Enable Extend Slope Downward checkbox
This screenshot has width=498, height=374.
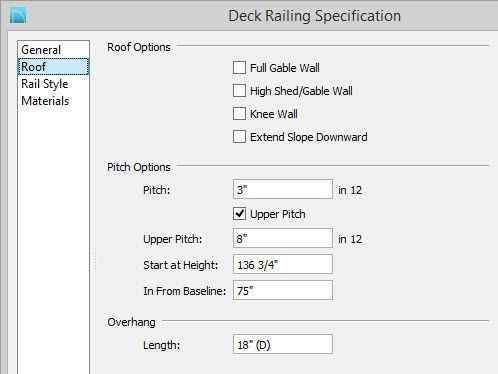pyautogui.click(x=239, y=137)
